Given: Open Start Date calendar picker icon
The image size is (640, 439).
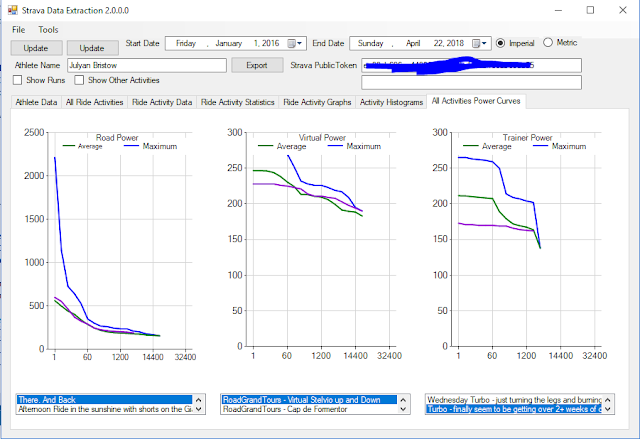Looking at the screenshot, I should click(x=291, y=43).
